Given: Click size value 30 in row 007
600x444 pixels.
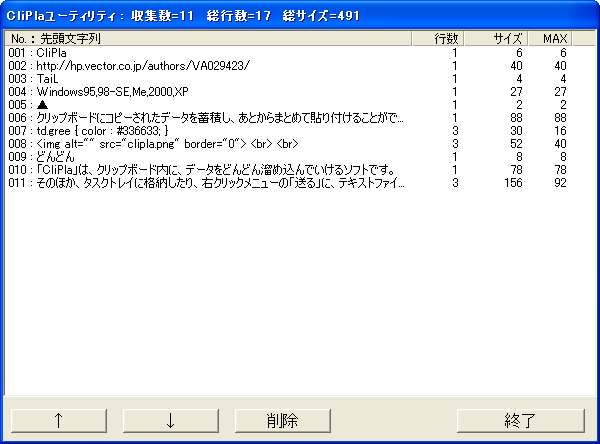Looking at the screenshot, I should pyautogui.click(x=516, y=131).
